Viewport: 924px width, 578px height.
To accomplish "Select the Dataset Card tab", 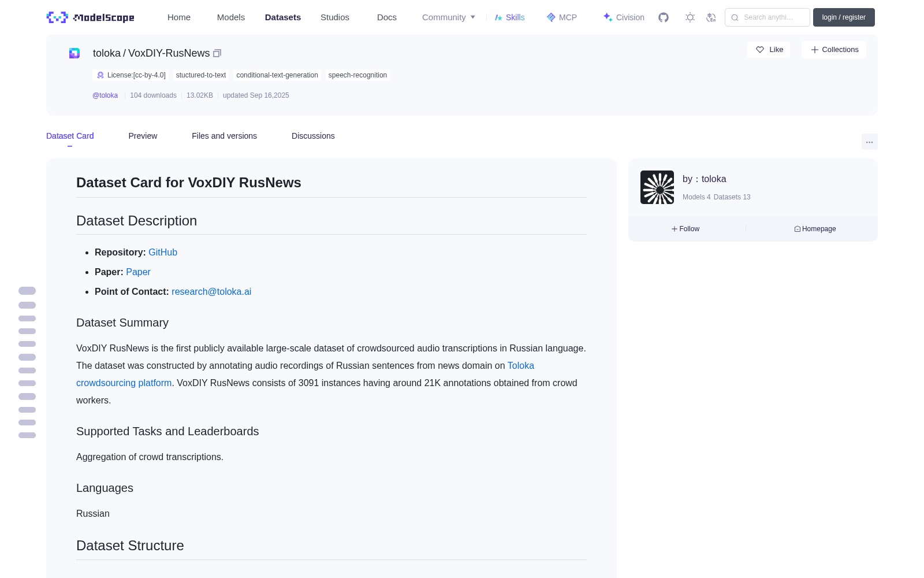I will coord(70,136).
